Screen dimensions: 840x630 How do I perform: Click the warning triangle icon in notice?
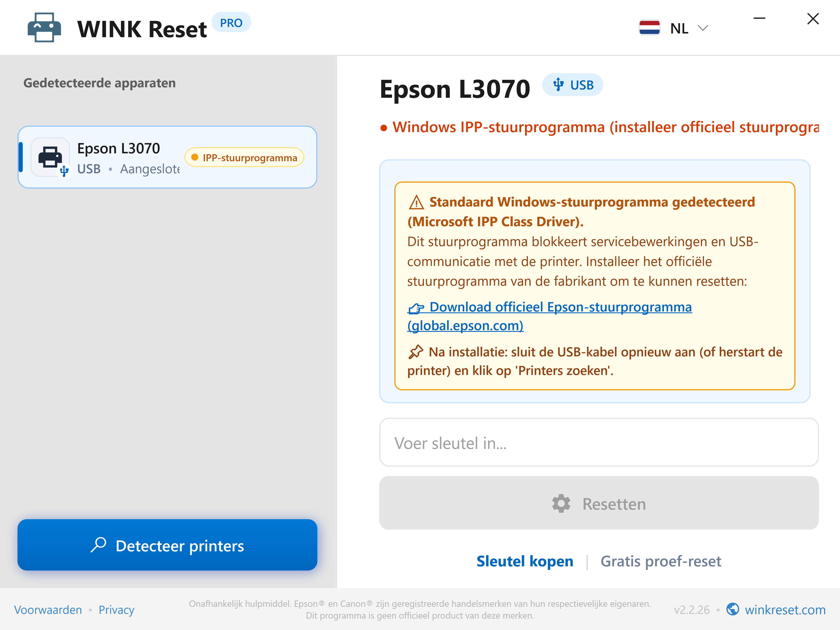pos(416,202)
